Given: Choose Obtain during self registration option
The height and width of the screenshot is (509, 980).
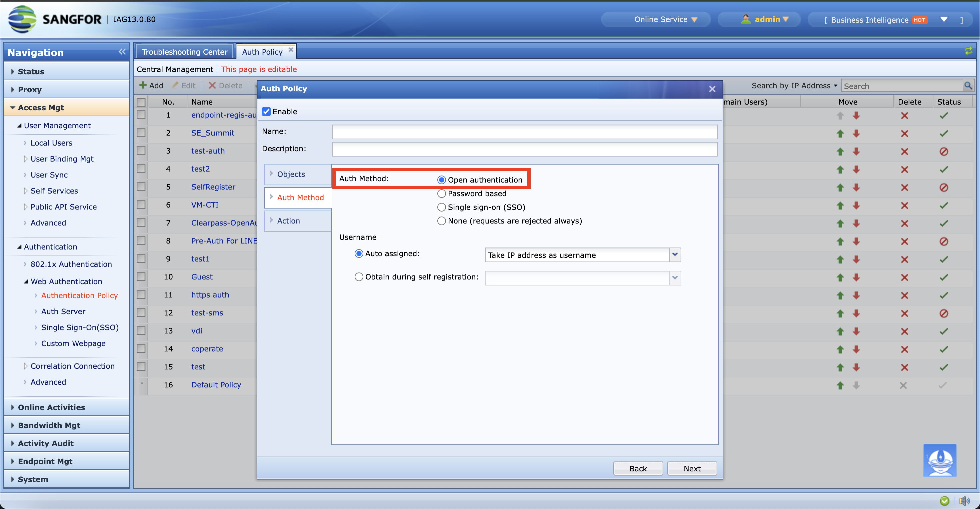Looking at the screenshot, I should [x=358, y=277].
